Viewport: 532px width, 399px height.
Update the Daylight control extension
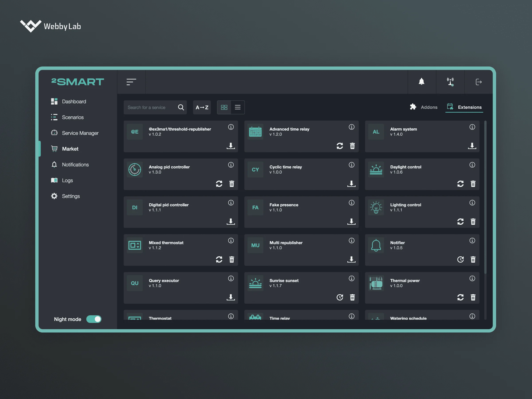(x=461, y=184)
